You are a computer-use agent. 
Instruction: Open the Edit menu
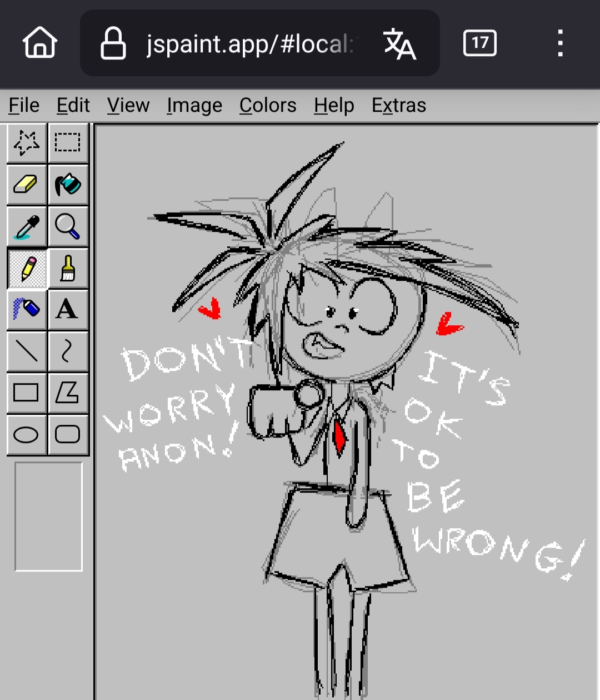pyautogui.click(x=73, y=105)
